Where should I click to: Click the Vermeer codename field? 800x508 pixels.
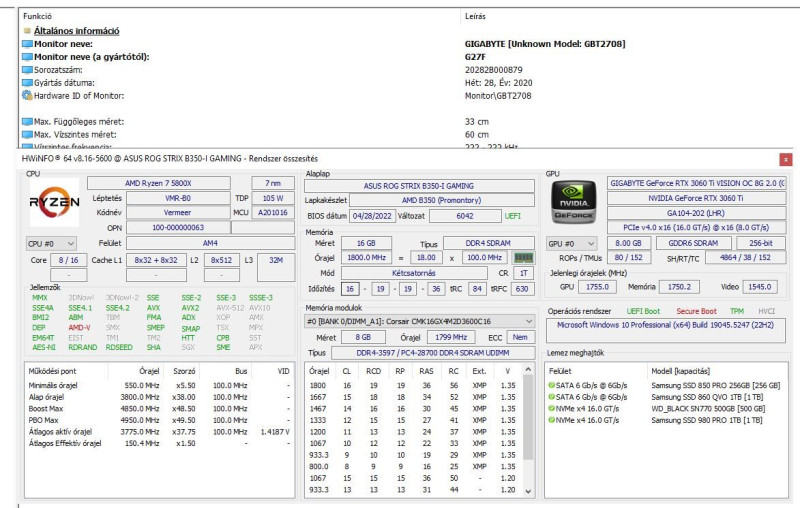[x=178, y=212]
